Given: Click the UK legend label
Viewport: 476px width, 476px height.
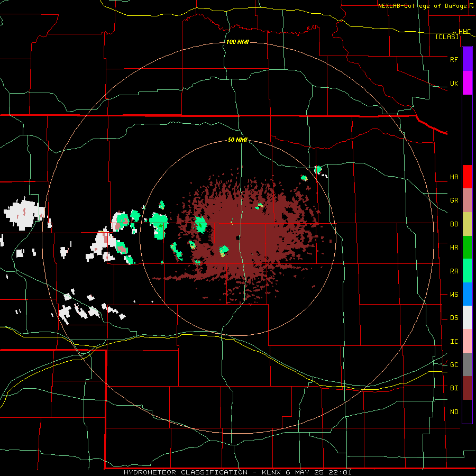Looking at the screenshot, I should [x=454, y=83].
